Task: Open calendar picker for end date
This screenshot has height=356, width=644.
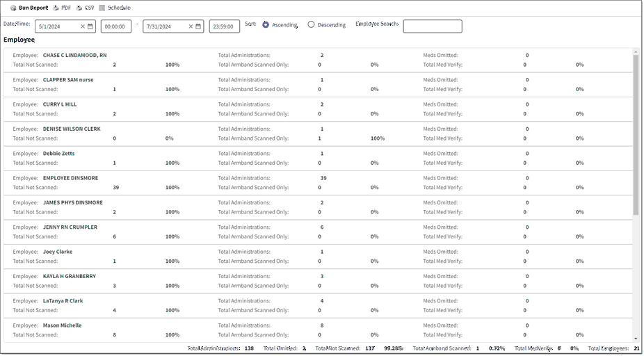Action: (x=198, y=26)
